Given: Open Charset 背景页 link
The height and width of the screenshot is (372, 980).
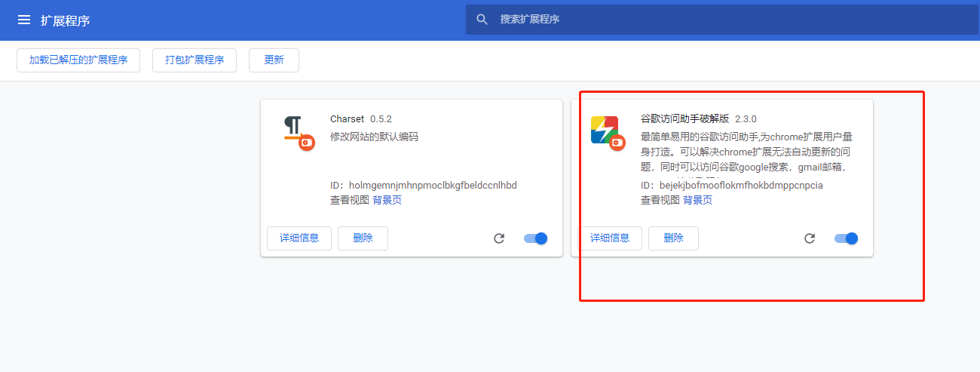Looking at the screenshot, I should pos(387,200).
